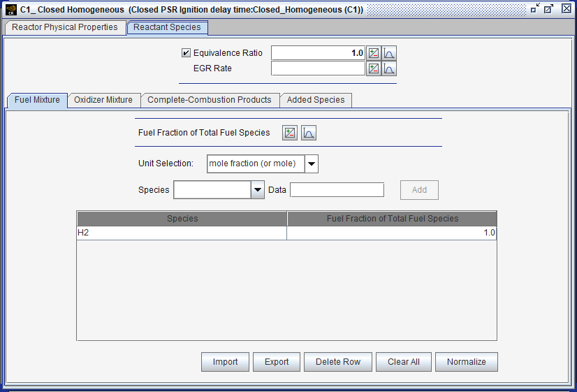Go to the Added Species tab
This screenshot has width=577, height=392.
pos(316,100)
